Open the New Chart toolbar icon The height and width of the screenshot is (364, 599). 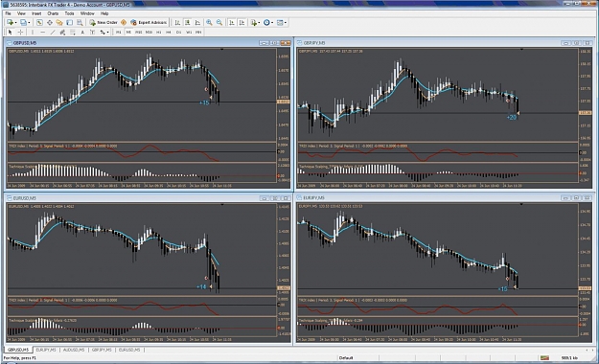click(x=10, y=23)
